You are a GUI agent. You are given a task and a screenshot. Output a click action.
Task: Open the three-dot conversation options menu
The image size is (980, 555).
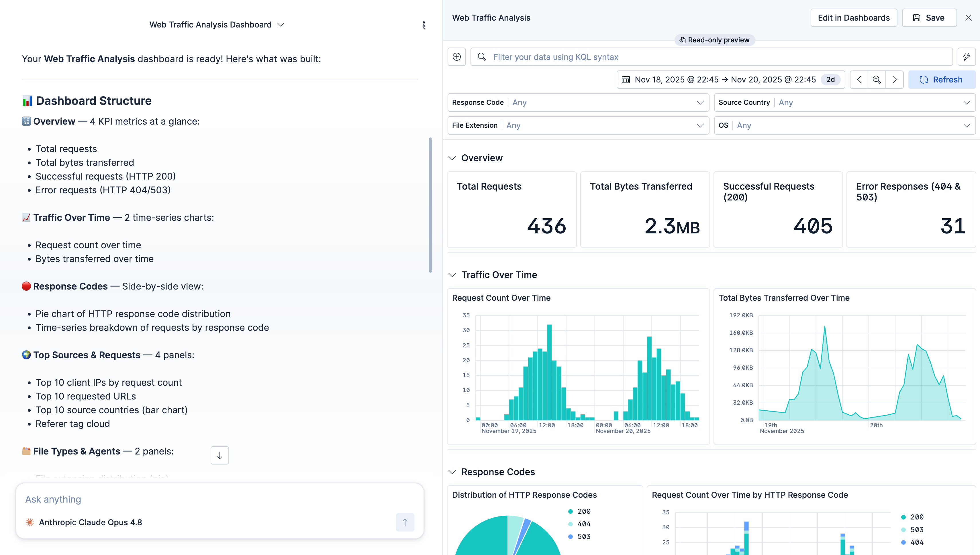[424, 25]
